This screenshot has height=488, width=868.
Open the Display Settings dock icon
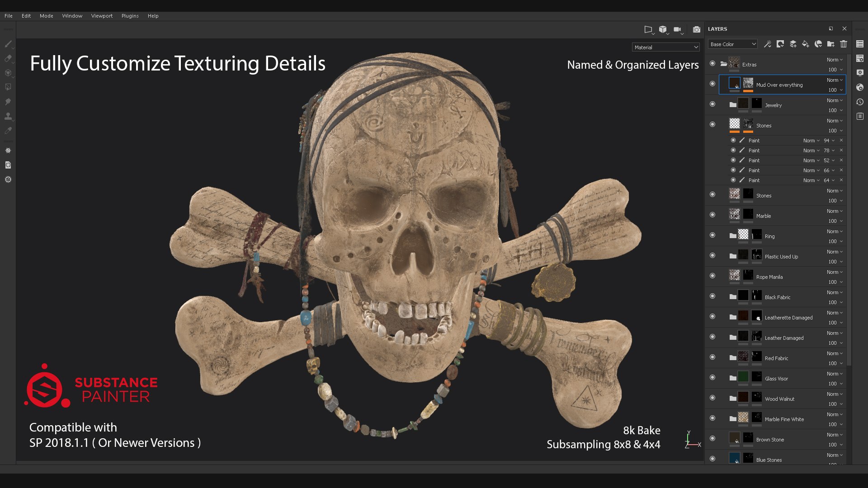point(860,73)
